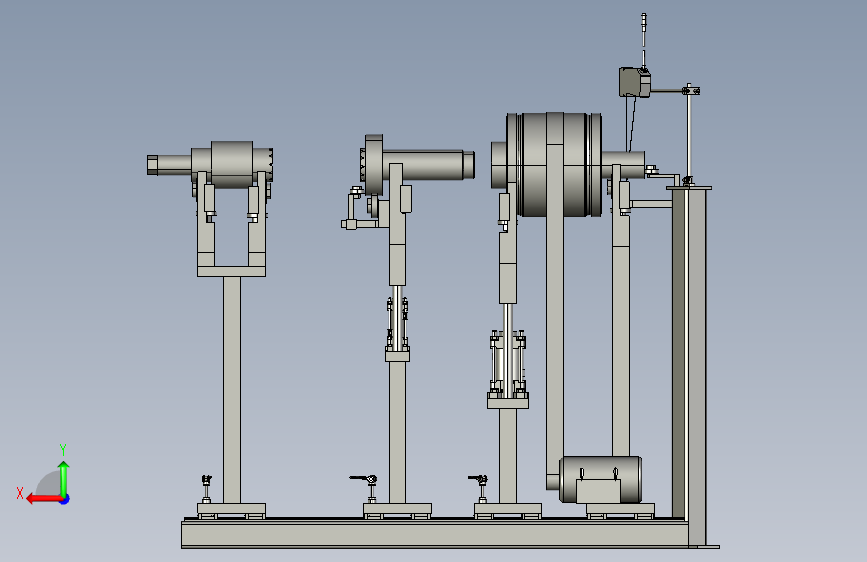Image resolution: width=867 pixels, height=562 pixels.
Task: Select the vertical post of the leftmost stand
Action: click(x=232, y=390)
